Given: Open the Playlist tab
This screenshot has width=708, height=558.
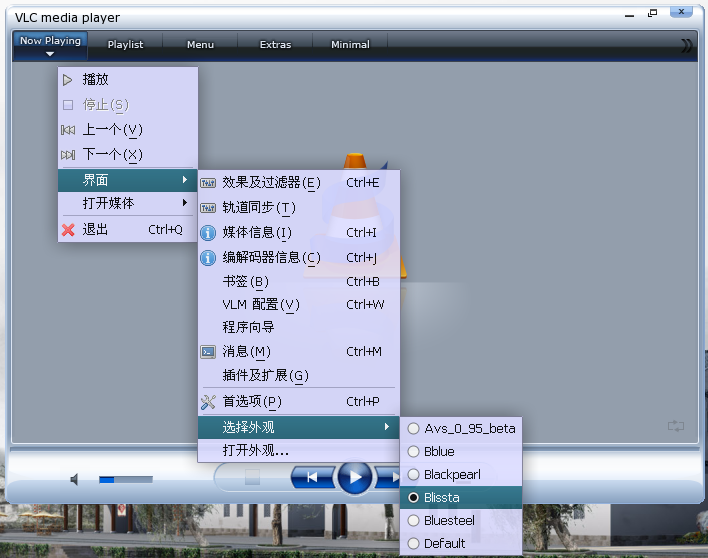Looking at the screenshot, I should pos(125,45).
